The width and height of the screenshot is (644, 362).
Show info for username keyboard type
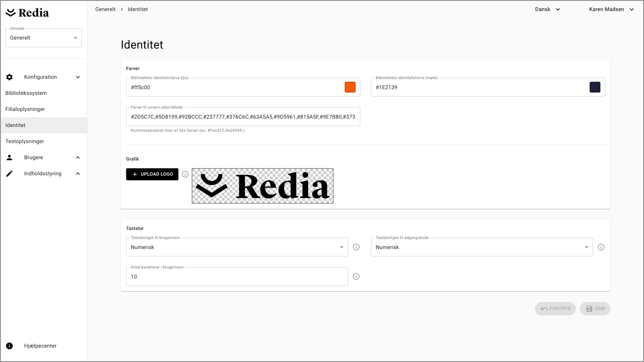[356, 247]
